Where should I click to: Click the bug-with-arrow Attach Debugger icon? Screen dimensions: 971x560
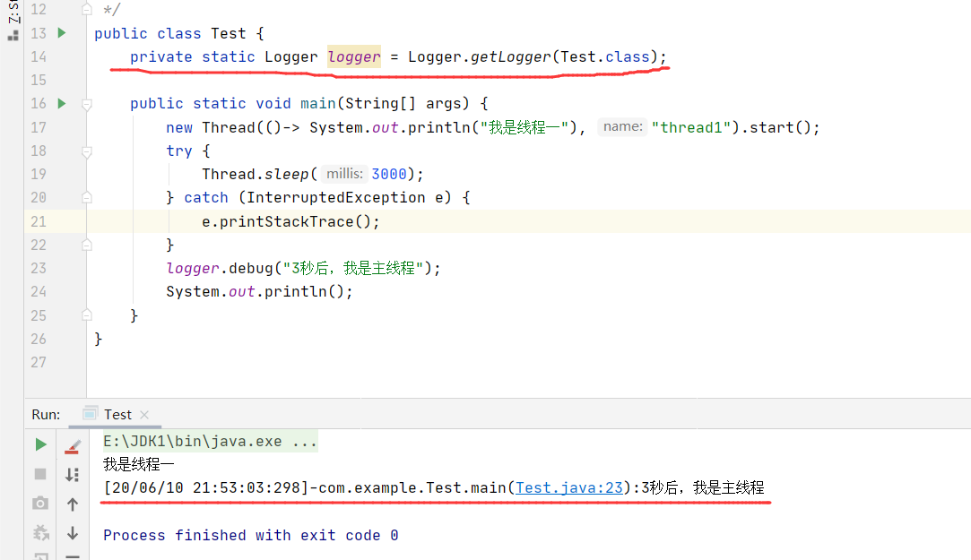pos(41,532)
